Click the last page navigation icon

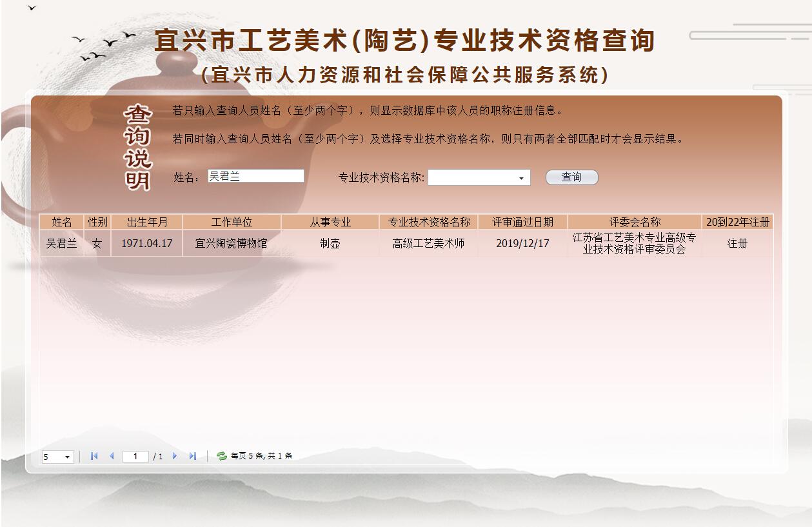click(x=192, y=456)
